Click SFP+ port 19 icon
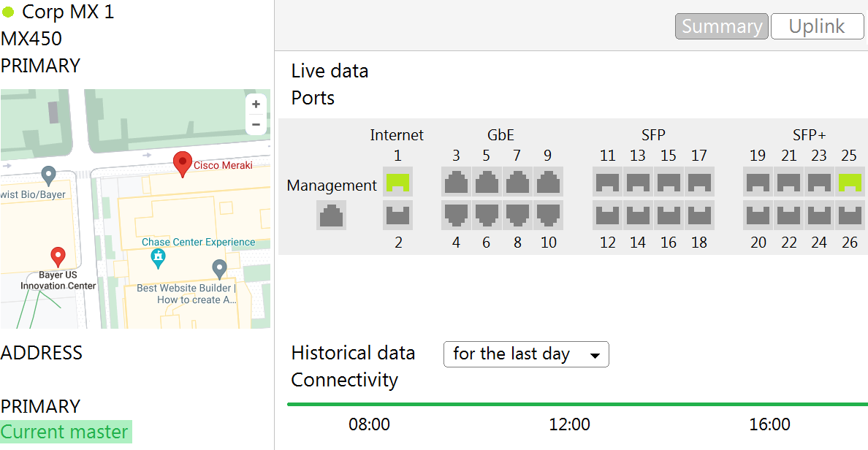The height and width of the screenshot is (450, 868). coord(758,182)
